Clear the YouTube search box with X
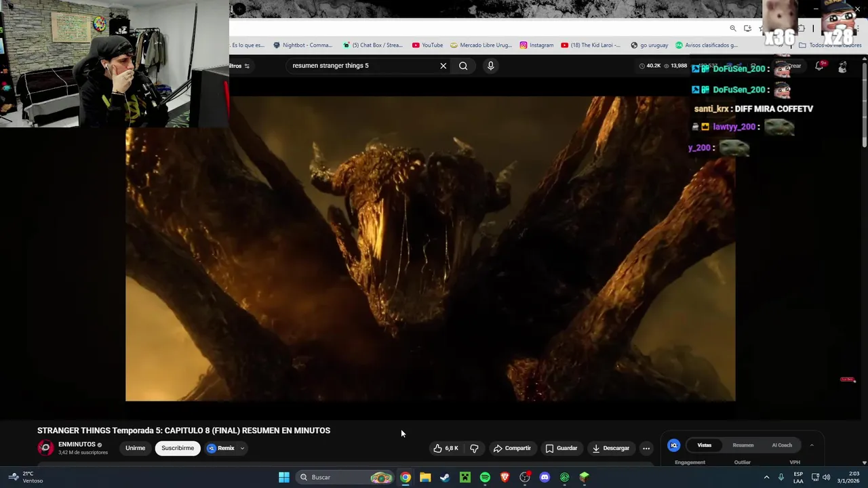 [443, 66]
